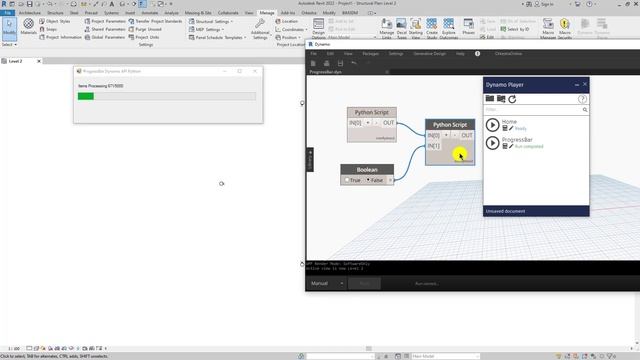
Task: Click folder icon in Dynamo Player
Action: [490, 99]
